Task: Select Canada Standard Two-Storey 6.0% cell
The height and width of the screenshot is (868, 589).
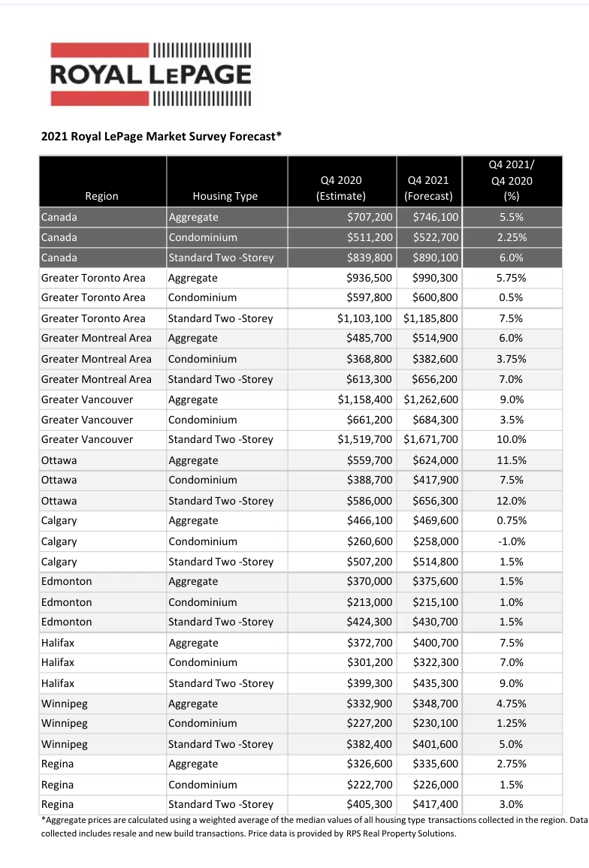Action: click(x=512, y=258)
